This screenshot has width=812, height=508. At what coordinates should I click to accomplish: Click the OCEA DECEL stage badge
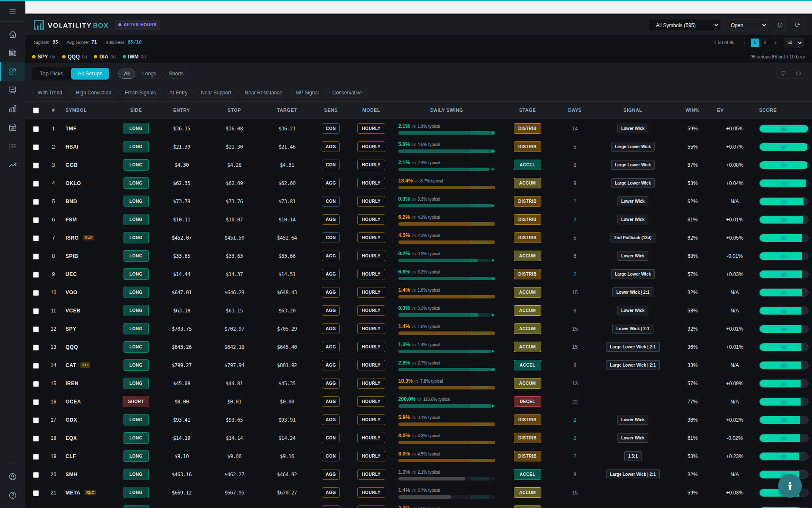click(x=527, y=402)
